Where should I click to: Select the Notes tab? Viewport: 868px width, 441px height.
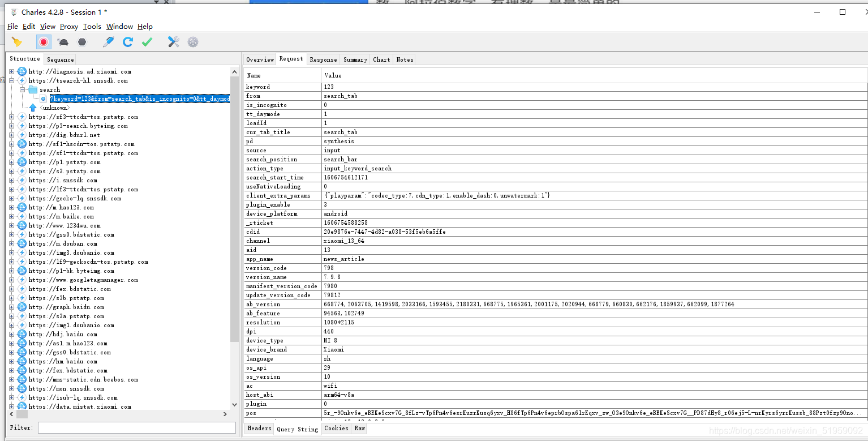pyautogui.click(x=405, y=59)
